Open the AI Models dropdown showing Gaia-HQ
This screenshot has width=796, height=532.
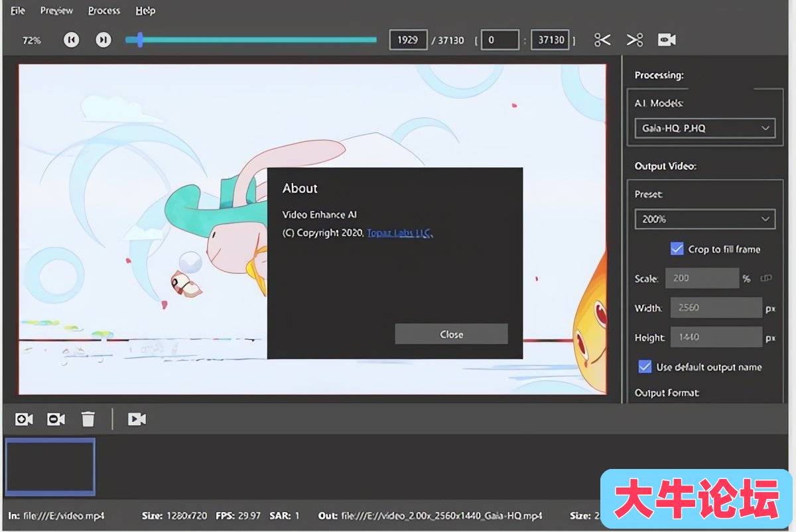click(x=704, y=128)
